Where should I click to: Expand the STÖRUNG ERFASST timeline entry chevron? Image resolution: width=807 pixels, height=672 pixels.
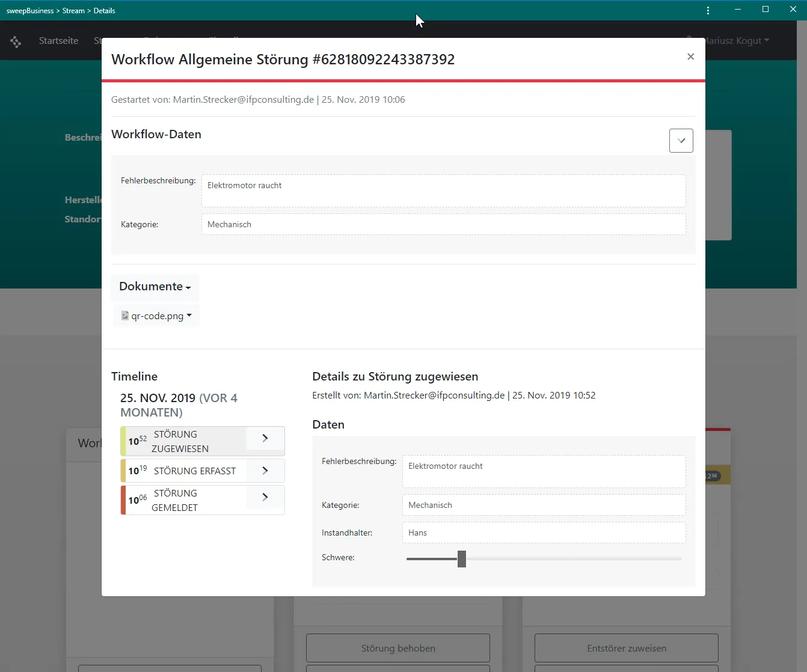pos(265,470)
